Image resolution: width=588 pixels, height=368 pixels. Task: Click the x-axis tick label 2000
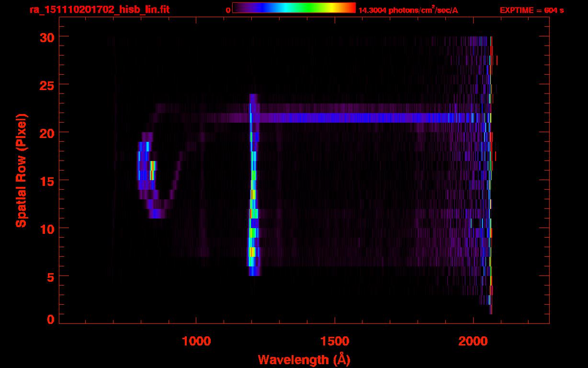click(473, 341)
